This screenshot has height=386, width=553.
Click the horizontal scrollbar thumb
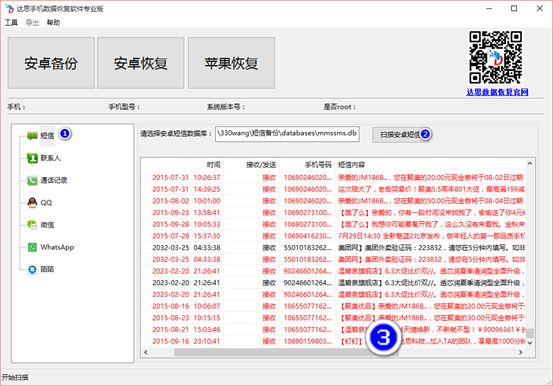(286, 352)
